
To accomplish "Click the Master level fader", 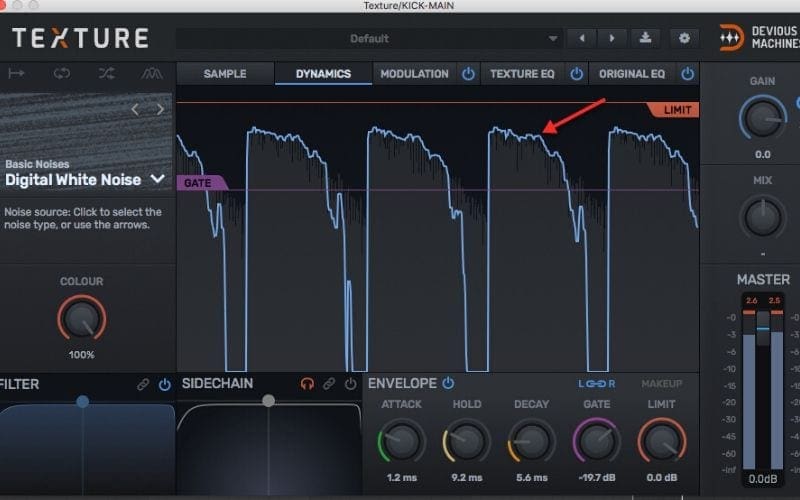I will (x=763, y=329).
